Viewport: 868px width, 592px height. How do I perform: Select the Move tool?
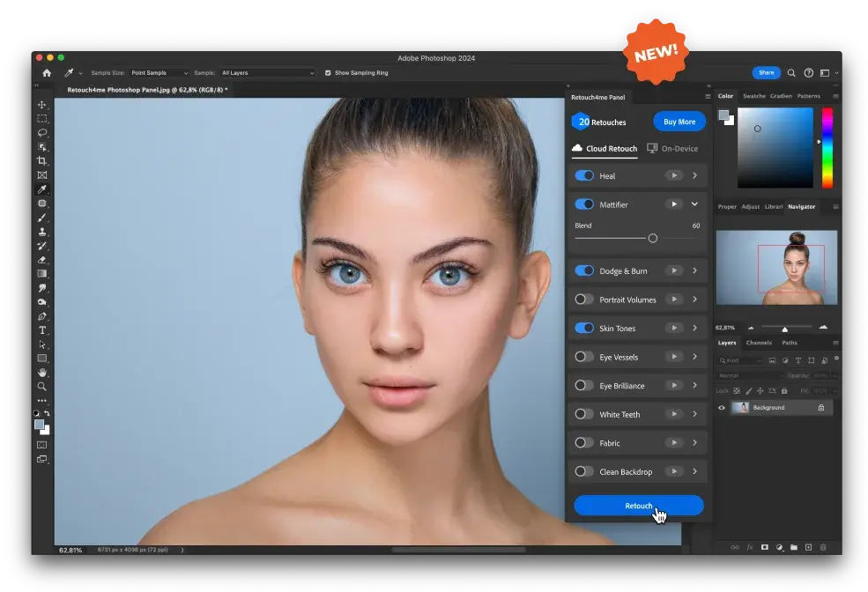click(x=41, y=105)
